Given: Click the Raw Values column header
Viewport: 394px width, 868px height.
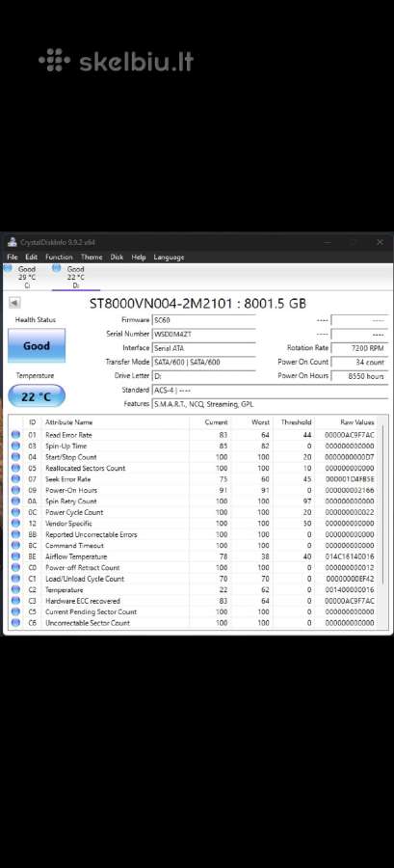Looking at the screenshot, I should (x=357, y=421).
